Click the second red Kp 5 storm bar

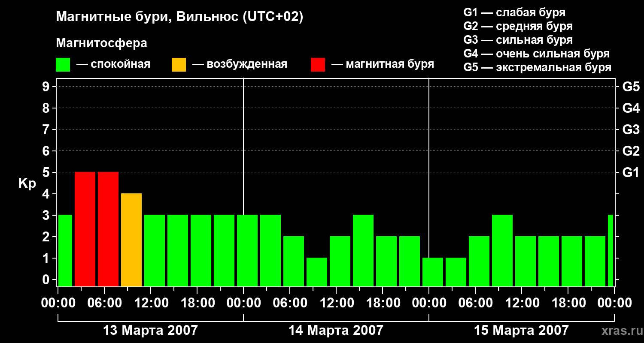pos(108,229)
